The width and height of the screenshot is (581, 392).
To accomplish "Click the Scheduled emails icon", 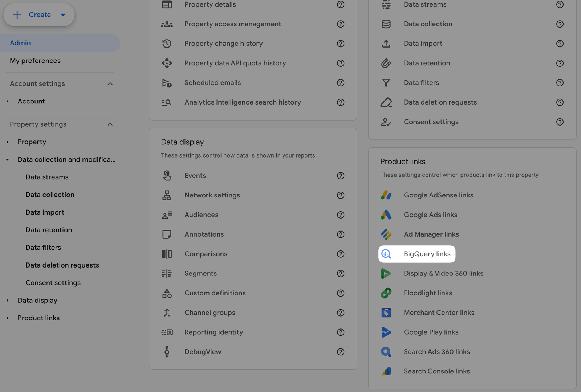I will tap(167, 83).
